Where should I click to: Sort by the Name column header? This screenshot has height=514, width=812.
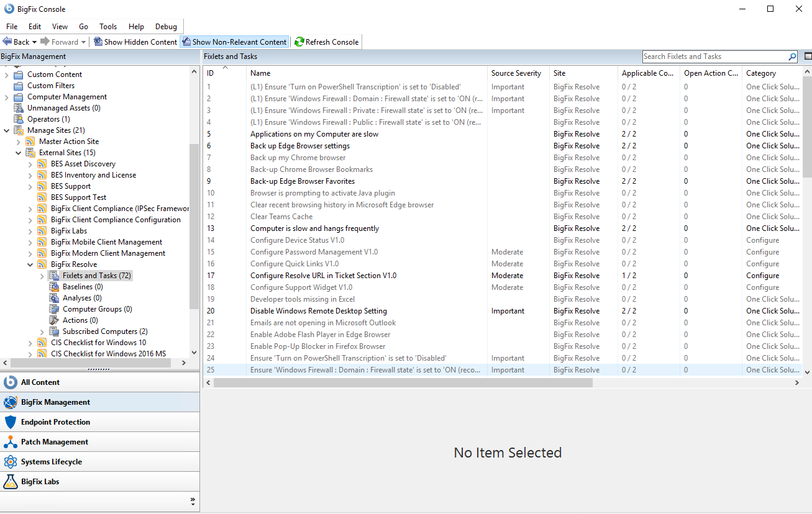(x=367, y=73)
